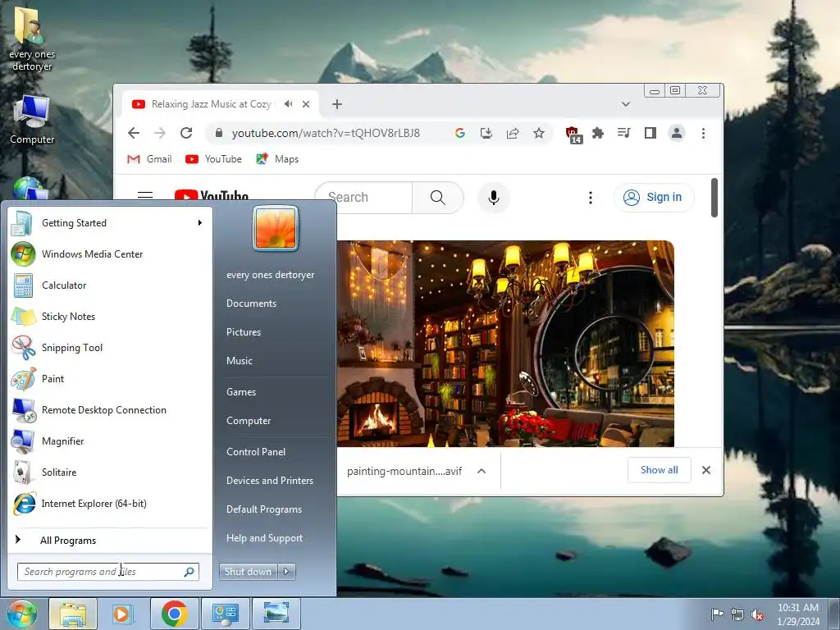Sign in to YouTube
The width and height of the screenshot is (840, 630).
click(654, 197)
